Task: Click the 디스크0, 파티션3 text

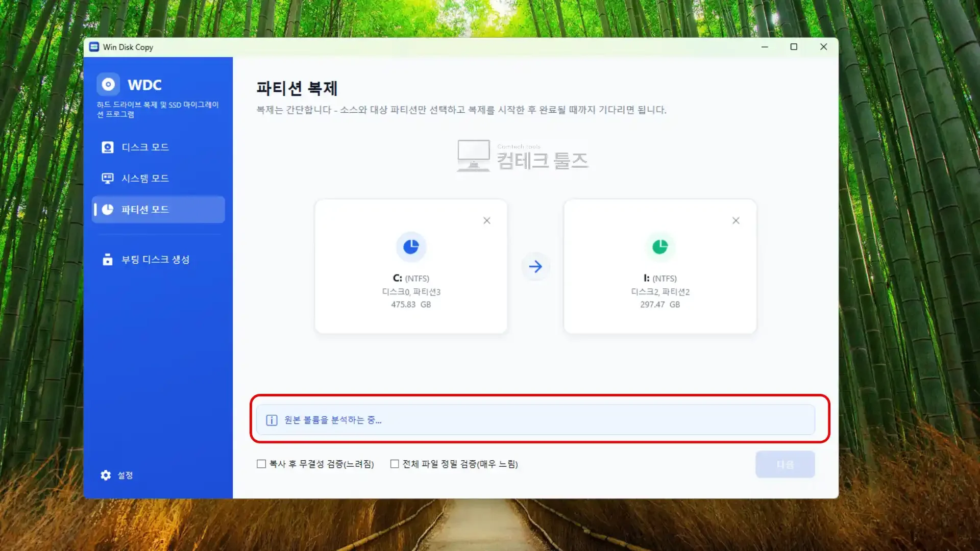Action: coord(411,292)
